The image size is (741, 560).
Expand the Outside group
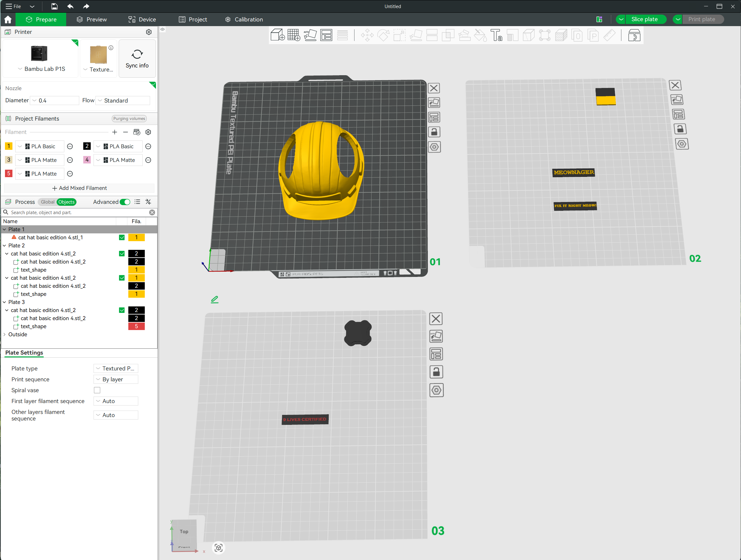tap(4, 334)
